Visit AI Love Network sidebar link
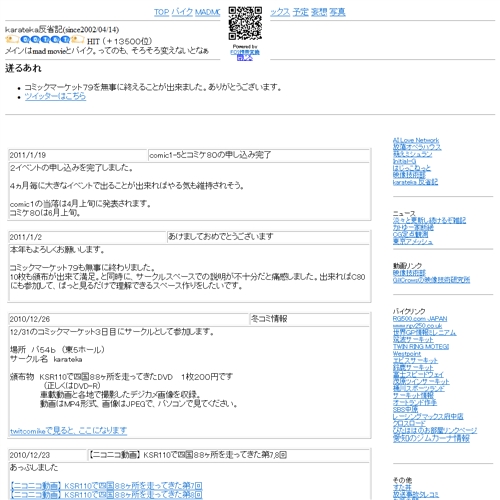The image size is (500, 500). [416, 140]
